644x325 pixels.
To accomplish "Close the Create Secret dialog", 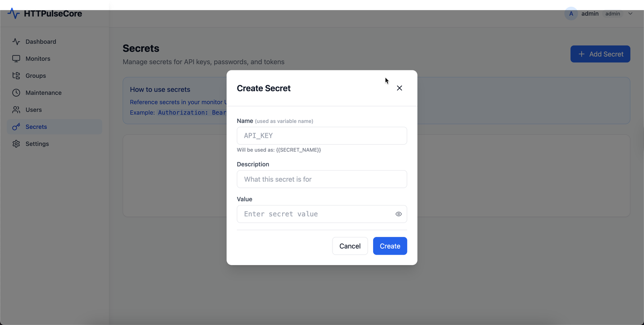I will pos(399,88).
